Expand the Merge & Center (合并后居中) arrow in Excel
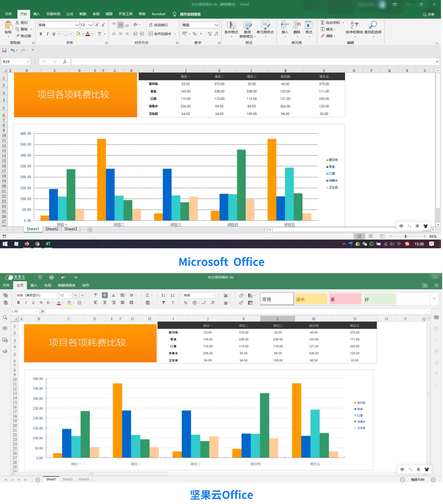The width and height of the screenshot is (443, 504). [175, 34]
